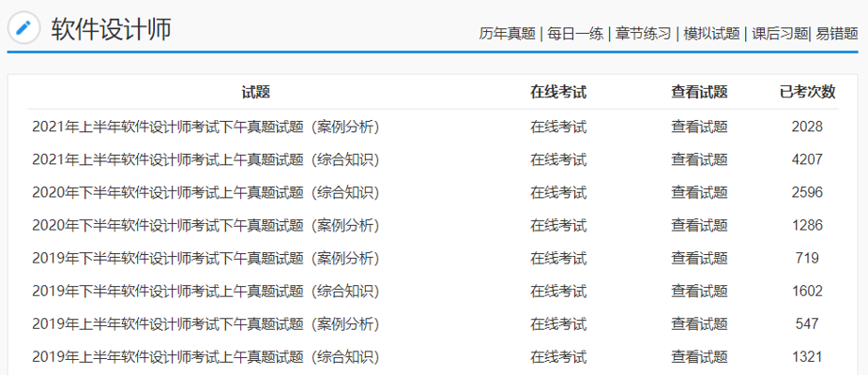Open 2019年上半年 下午真题 (案例分析) exam title
The image size is (868, 375).
point(206,323)
